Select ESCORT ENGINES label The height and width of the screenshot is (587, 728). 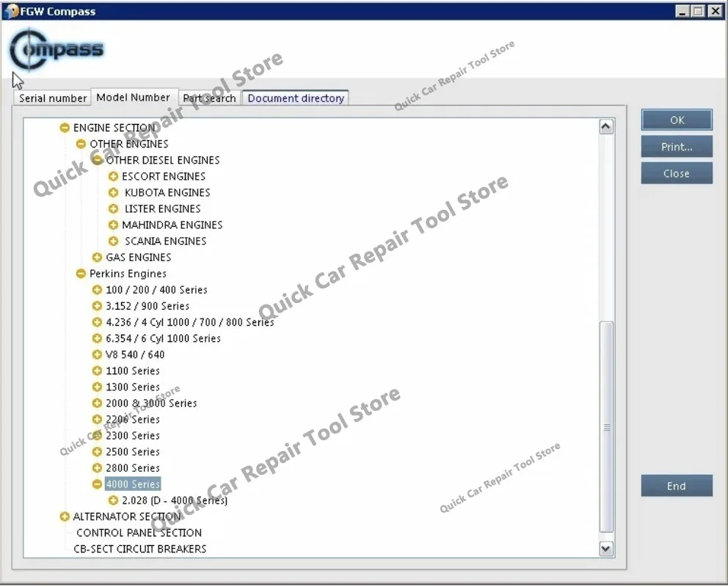[164, 176]
